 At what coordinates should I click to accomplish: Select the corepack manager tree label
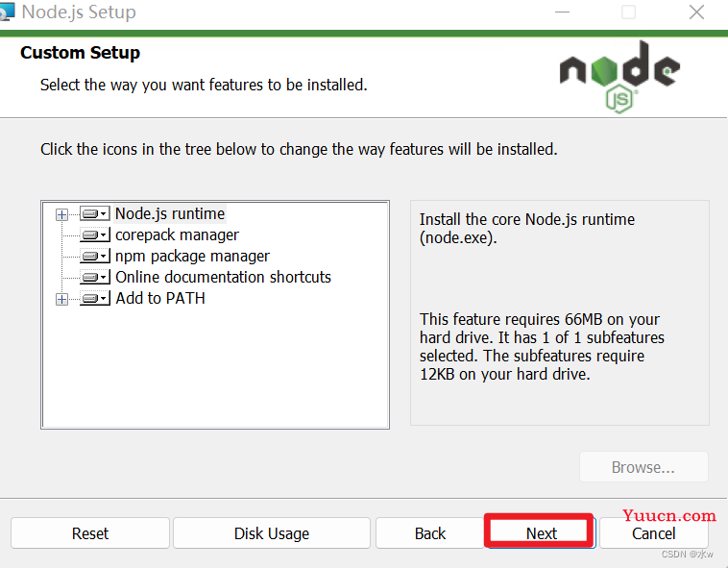point(177,235)
